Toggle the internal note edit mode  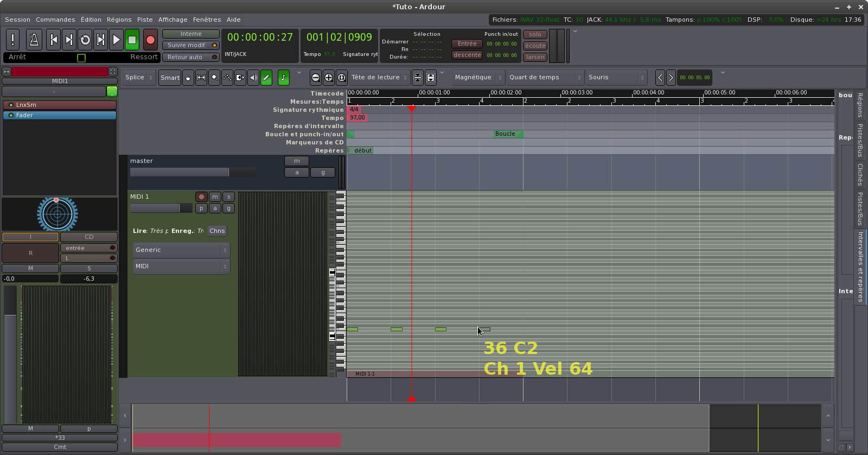pos(284,78)
